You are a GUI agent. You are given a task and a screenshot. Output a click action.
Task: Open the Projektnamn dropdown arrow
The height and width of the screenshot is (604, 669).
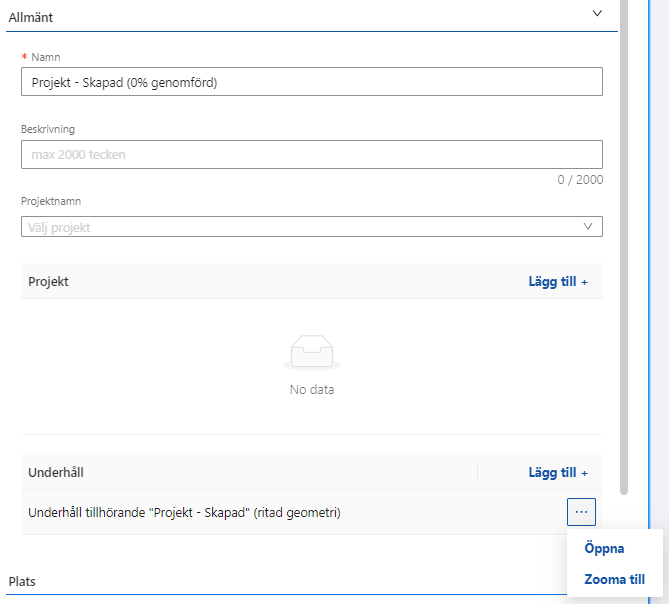[588, 227]
